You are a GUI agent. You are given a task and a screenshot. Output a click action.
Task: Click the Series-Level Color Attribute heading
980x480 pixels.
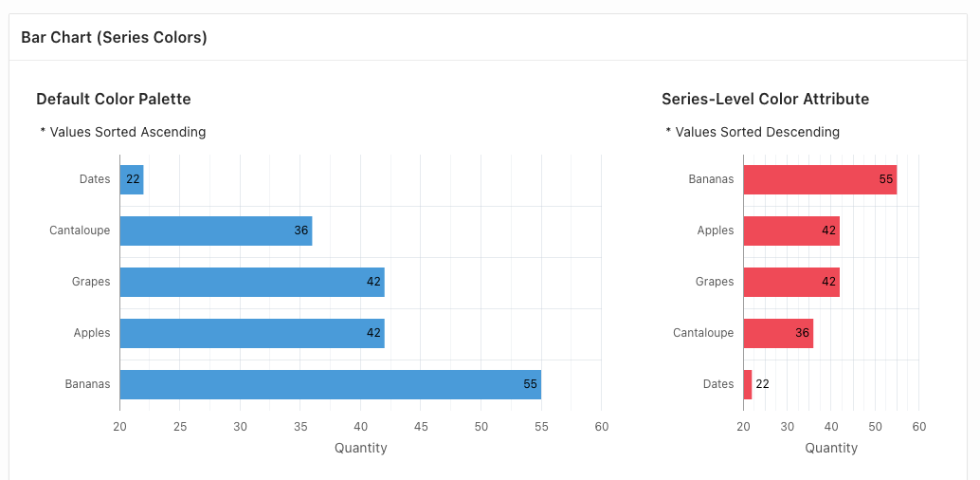(x=766, y=99)
